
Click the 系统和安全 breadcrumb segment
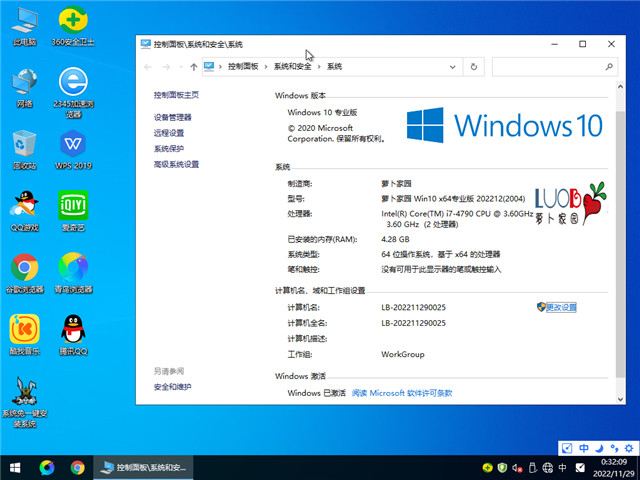[292, 67]
